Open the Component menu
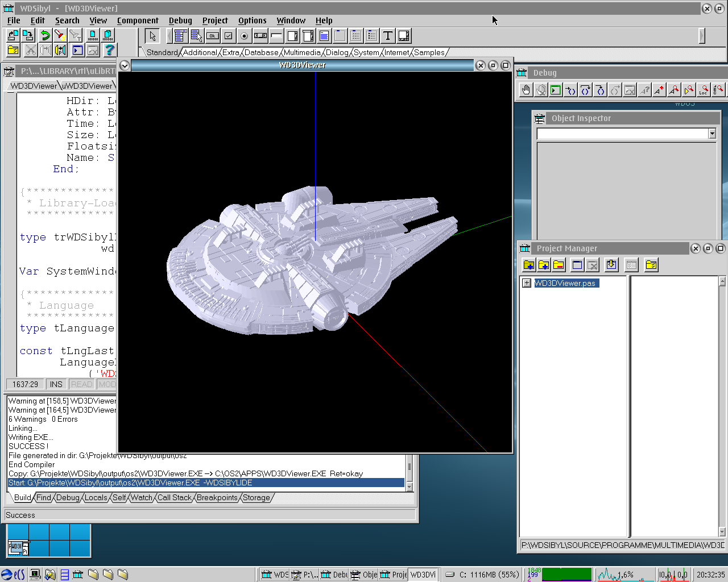 tap(138, 20)
